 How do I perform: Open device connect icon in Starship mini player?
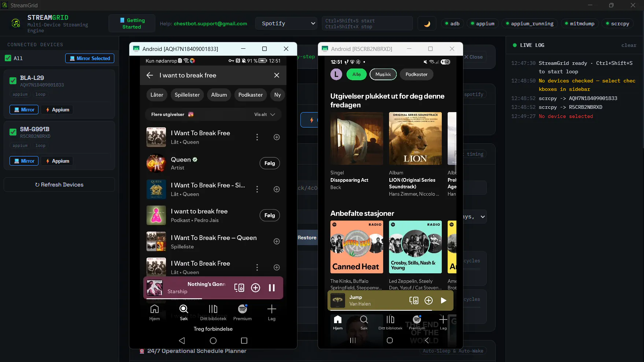pyautogui.click(x=239, y=288)
